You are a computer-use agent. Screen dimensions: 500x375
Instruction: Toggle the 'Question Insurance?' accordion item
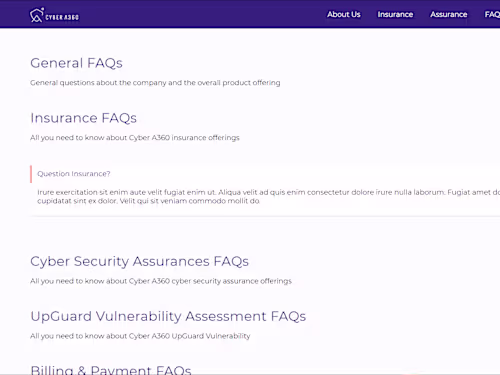pos(74,174)
